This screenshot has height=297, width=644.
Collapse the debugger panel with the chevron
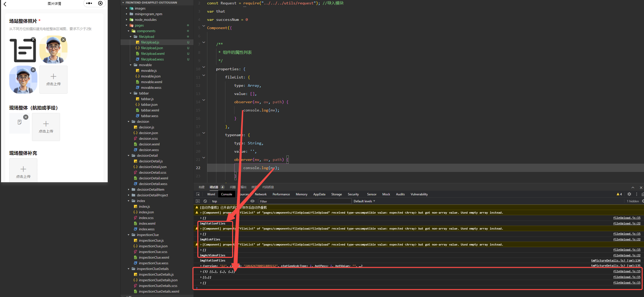click(633, 187)
